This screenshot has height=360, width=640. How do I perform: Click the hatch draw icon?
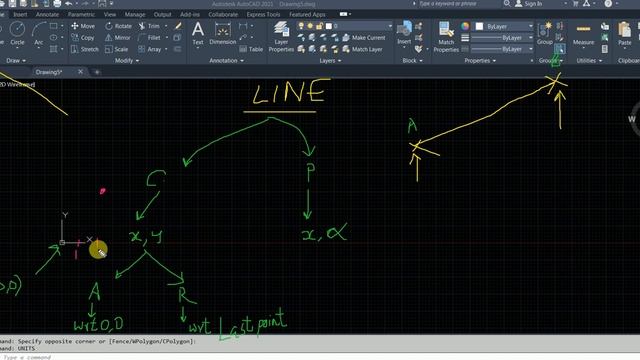click(x=53, y=49)
